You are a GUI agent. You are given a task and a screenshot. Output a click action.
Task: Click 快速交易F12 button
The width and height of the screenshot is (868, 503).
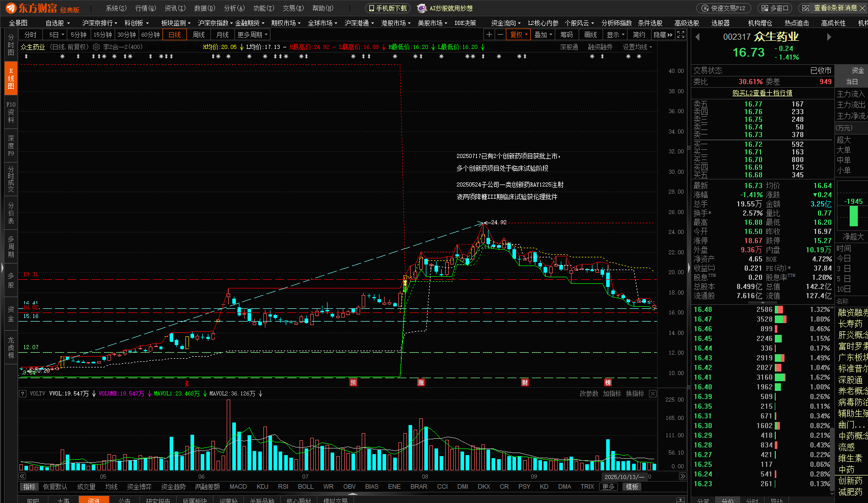pyautogui.click(x=723, y=8)
